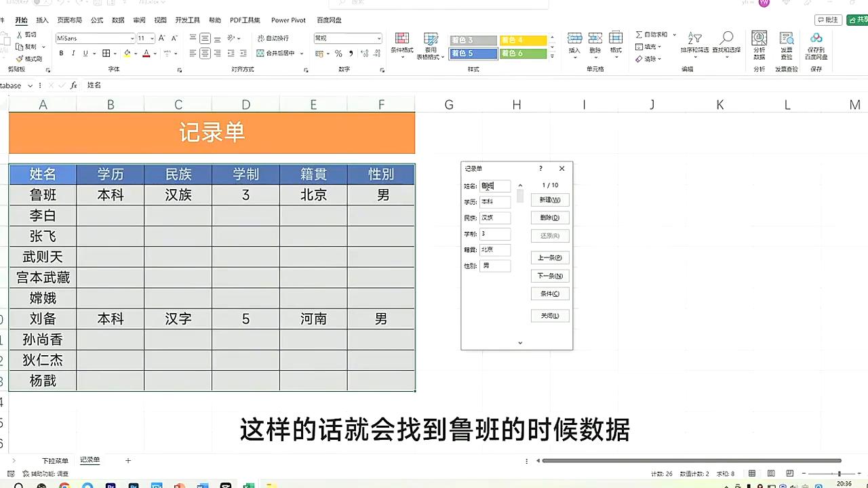Toggle bold formatting in the Font group
Viewport: 868px width, 488px height.
pyautogui.click(x=61, y=53)
